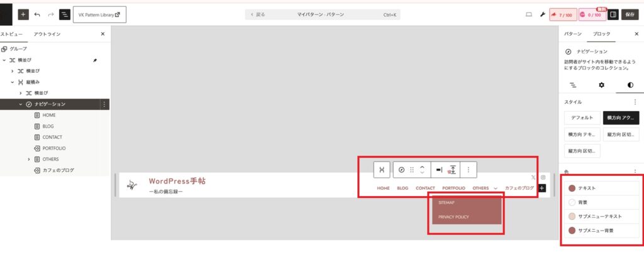Click the pin icon on 横並び row
644x257 pixels.
click(96, 60)
